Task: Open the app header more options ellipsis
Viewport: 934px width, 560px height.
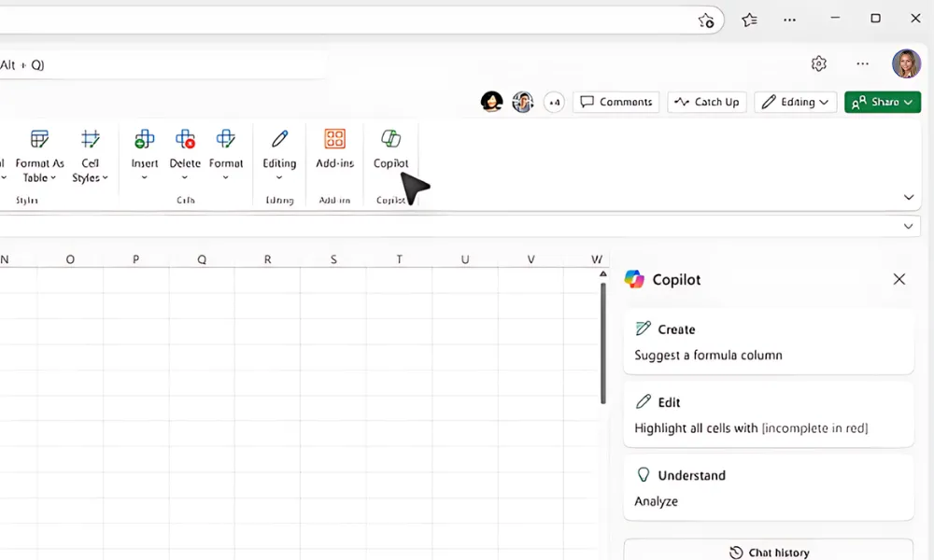Action: click(862, 63)
